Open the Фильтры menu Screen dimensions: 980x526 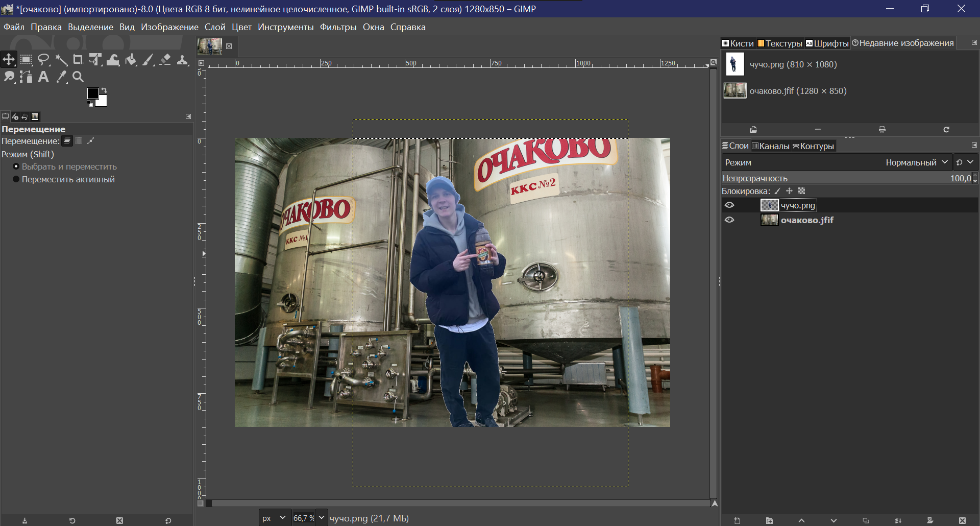pyautogui.click(x=338, y=27)
